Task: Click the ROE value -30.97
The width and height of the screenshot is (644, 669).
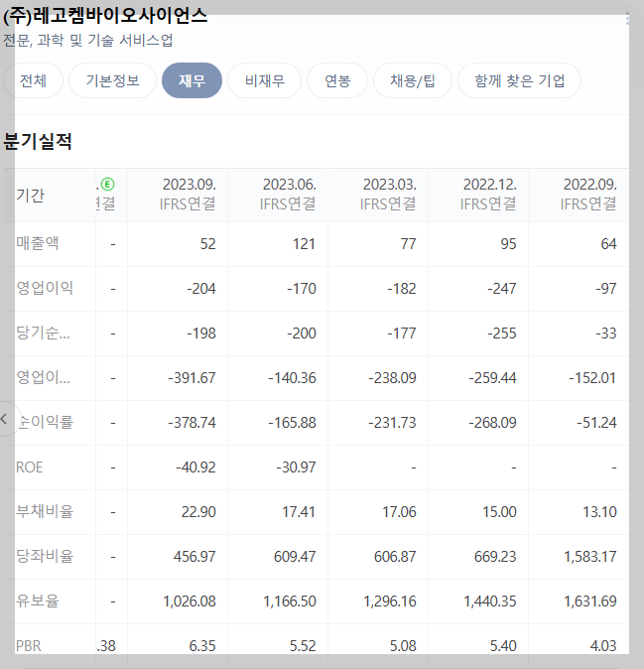Action: pos(296,468)
